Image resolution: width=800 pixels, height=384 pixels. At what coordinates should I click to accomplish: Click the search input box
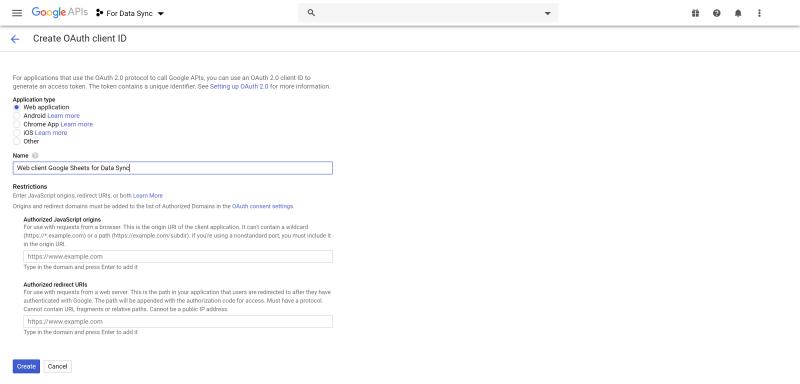coord(429,13)
